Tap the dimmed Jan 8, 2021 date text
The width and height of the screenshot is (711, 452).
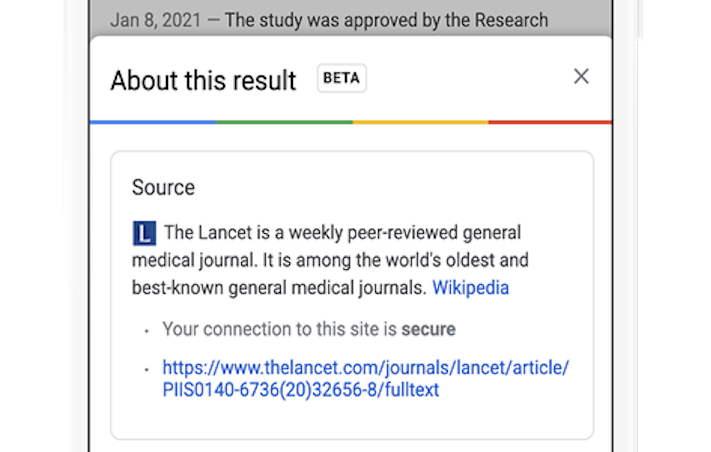[156, 20]
